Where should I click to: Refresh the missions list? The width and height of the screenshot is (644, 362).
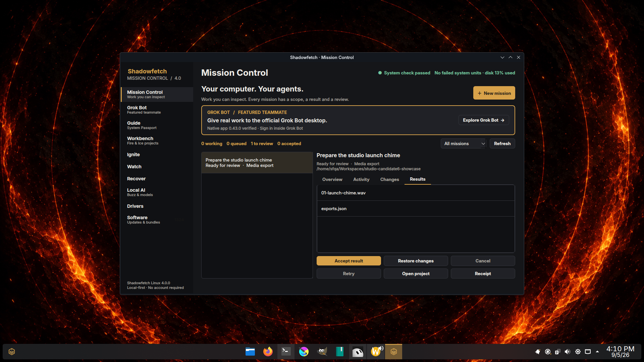pyautogui.click(x=502, y=143)
